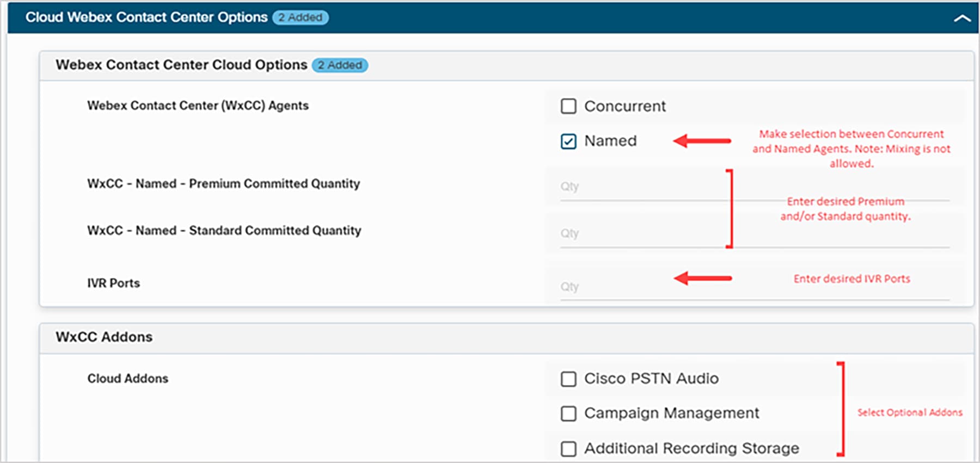This screenshot has height=463, width=980.
Task: Click the Standard Committed Quantity field
Action: (x=642, y=234)
